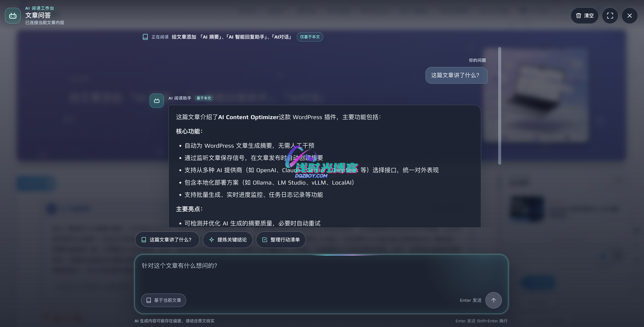This screenshot has width=644, height=327.
Task: Click the bullet 可检测并优化 AI 生成的摘要质量
Action: pos(252,223)
